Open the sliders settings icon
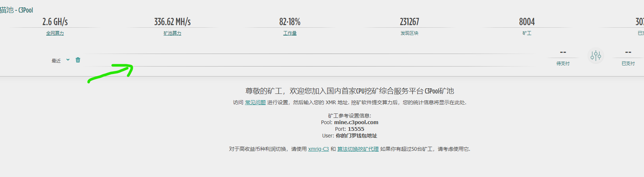 [x=596, y=56]
